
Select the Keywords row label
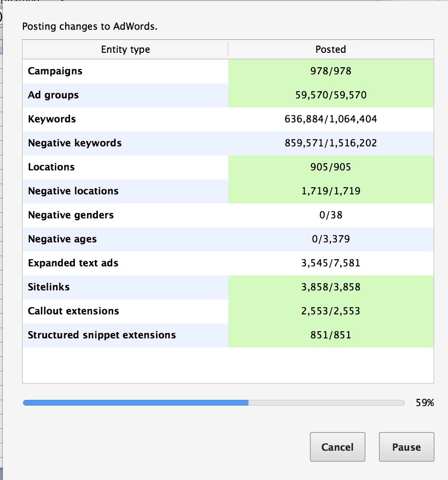tap(52, 119)
